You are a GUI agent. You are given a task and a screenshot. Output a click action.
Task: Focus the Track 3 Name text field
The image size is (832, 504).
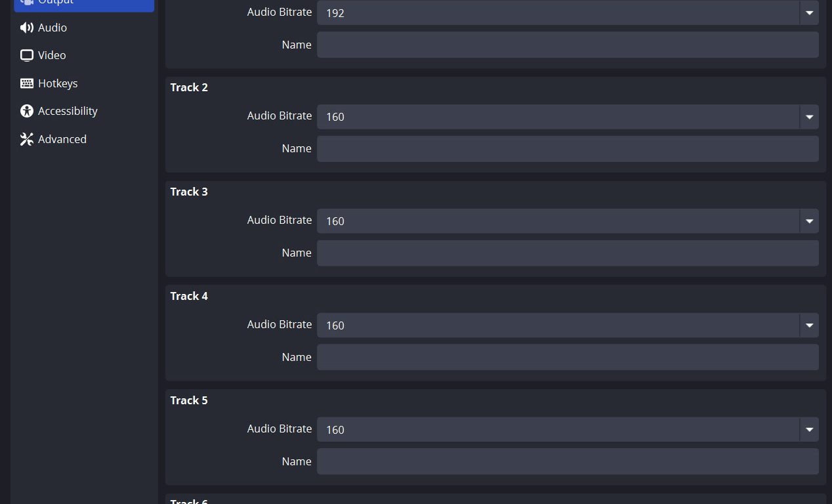pos(568,253)
